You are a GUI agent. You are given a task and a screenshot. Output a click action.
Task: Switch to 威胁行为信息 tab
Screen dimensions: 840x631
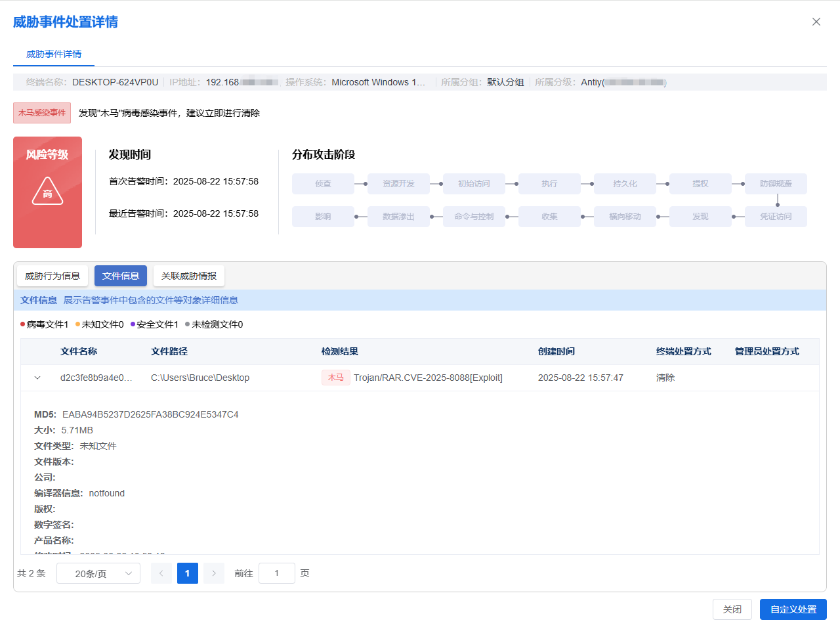pyautogui.click(x=52, y=276)
